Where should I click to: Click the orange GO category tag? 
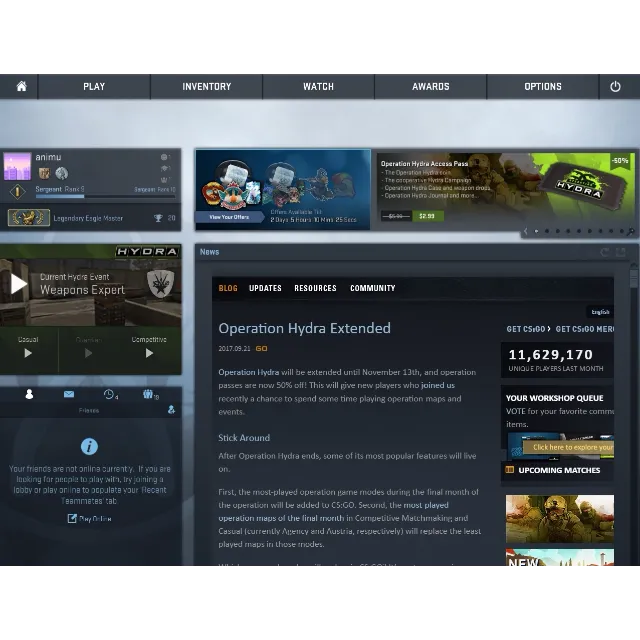(x=262, y=349)
